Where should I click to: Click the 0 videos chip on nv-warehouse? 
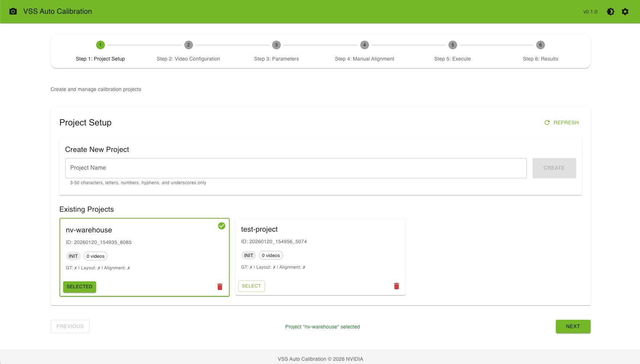tap(95, 256)
